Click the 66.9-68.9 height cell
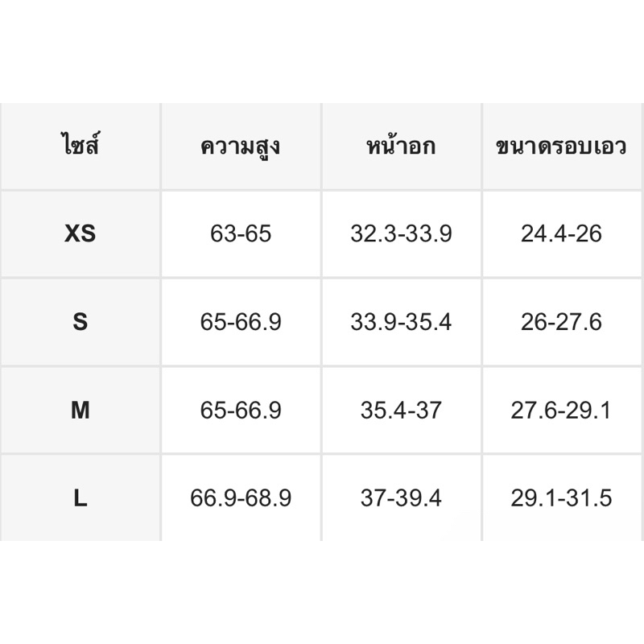The height and width of the screenshot is (644, 644). 241,498
